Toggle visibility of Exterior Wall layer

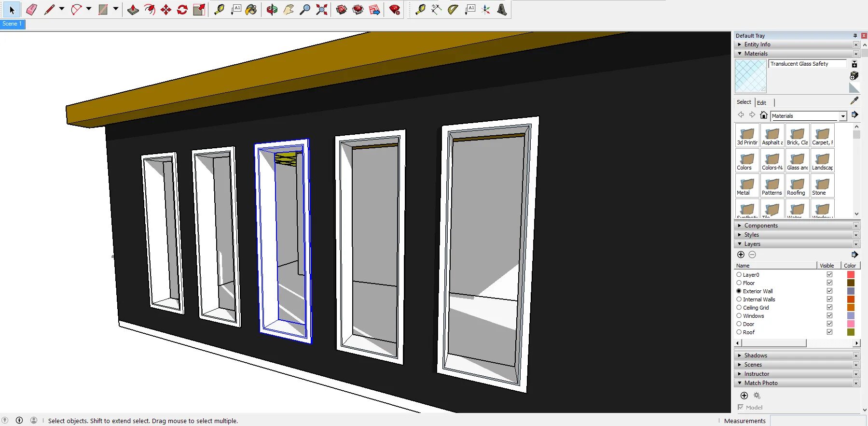pos(829,291)
